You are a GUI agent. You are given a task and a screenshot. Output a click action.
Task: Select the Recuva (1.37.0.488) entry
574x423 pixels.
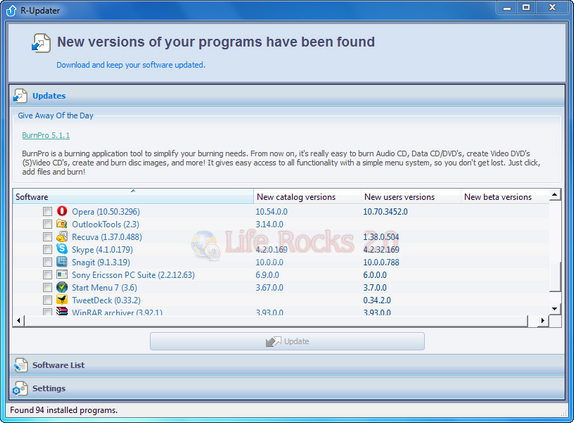pos(107,237)
